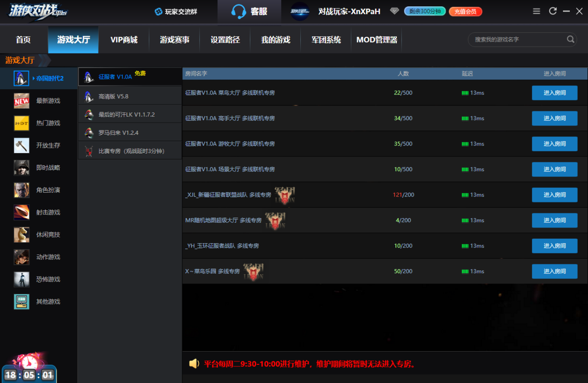
Task: Click the 高清版 V5.8 helmet icon
Action: [89, 96]
